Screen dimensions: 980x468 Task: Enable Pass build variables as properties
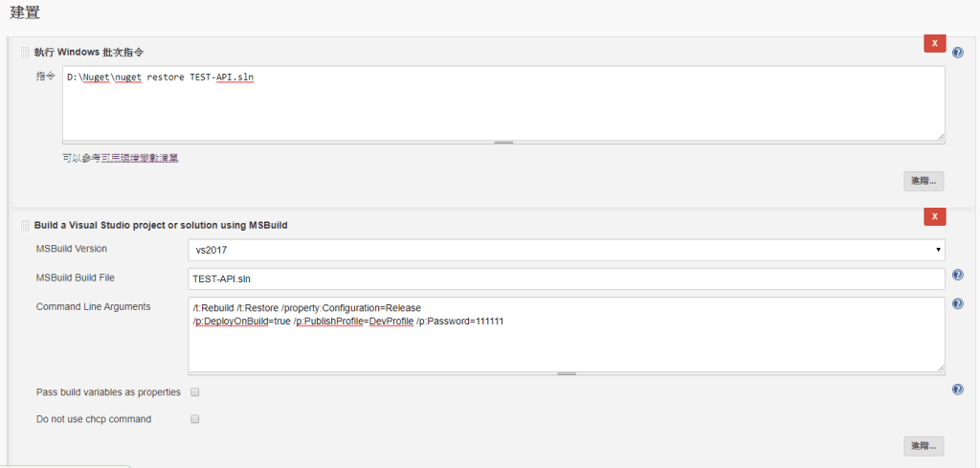(195, 392)
